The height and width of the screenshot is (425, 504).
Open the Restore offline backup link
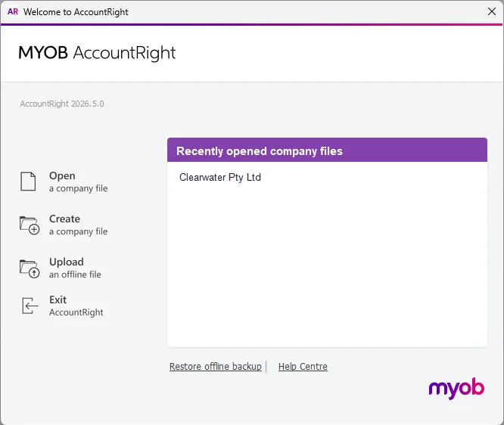[x=216, y=367]
